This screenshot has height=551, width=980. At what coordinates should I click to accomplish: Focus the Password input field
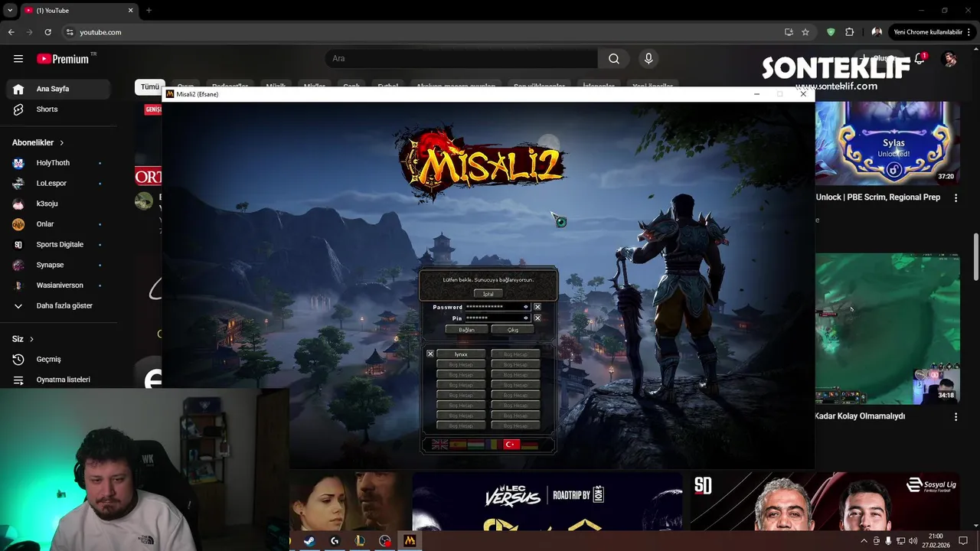tap(497, 307)
